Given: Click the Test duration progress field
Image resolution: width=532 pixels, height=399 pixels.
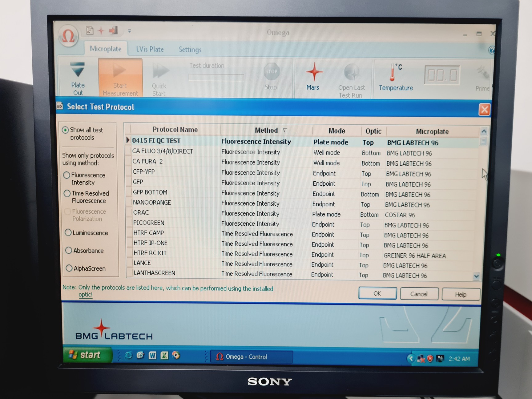Looking at the screenshot, I should [216, 77].
